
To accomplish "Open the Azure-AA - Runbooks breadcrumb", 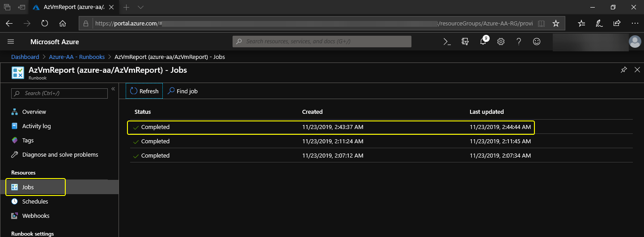I will [x=76, y=57].
